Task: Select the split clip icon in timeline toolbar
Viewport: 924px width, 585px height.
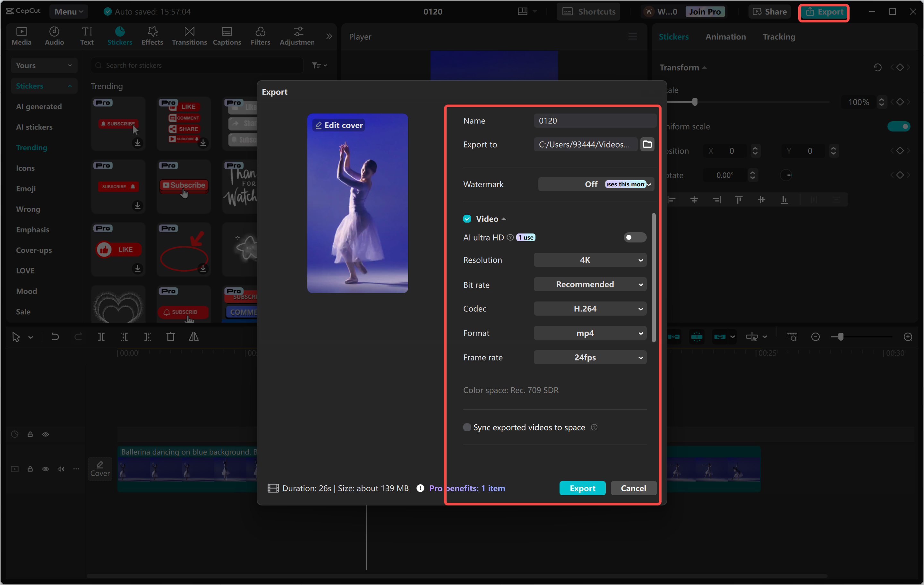Action: coord(102,337)
